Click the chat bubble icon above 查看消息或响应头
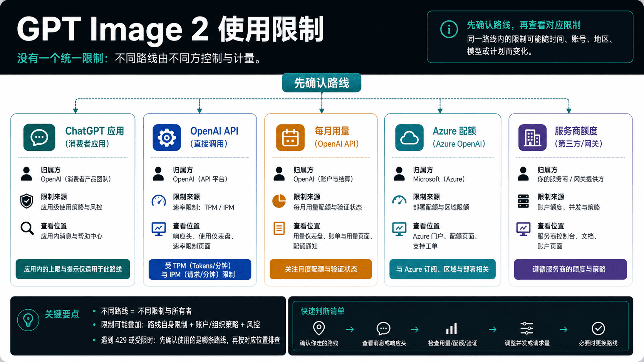Image resolution: width=644 pixels, height=362 pixels. pos(384,329)
